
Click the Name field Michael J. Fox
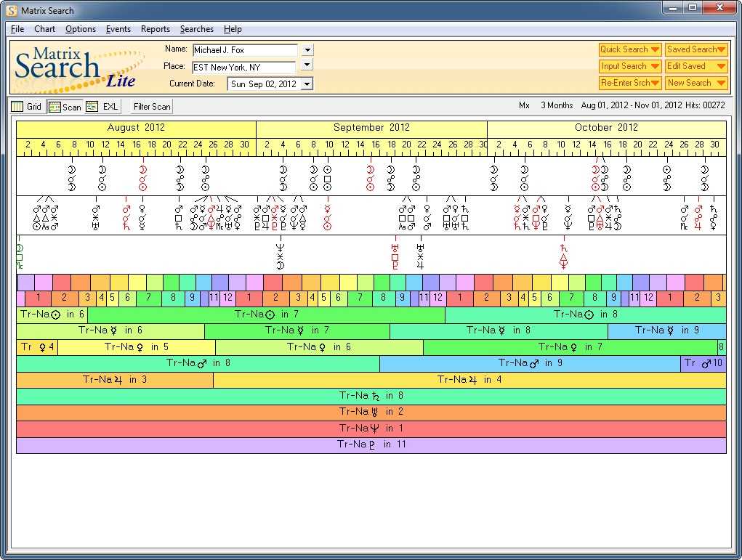pyautogui.click(x=245, y=50)
